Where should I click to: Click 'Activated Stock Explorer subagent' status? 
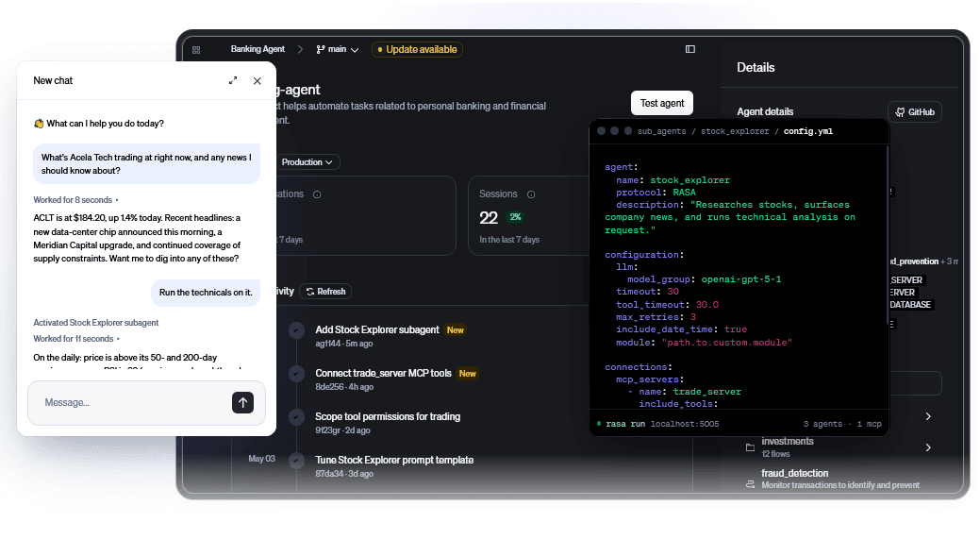[x=95, y=323]
